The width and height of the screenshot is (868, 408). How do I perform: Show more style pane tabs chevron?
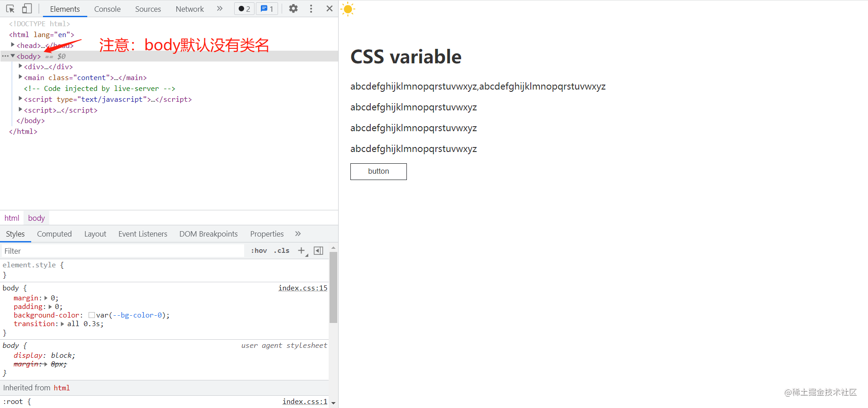click(x=298, y=234)
